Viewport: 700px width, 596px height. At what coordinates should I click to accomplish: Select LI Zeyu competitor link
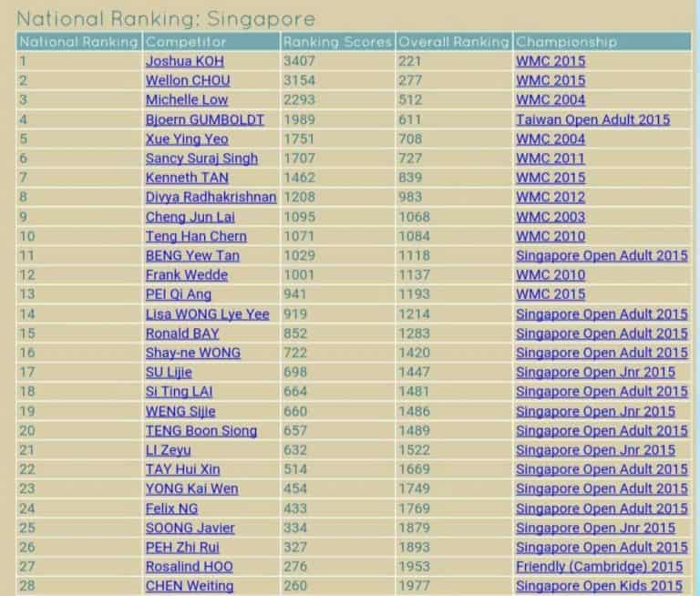pyautogui.click(x=168, y=450)
